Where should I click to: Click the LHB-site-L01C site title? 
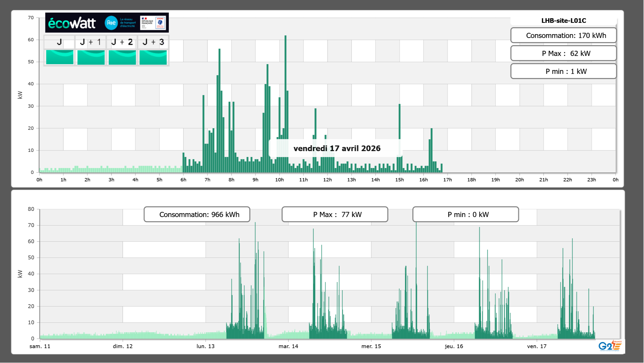563,21
